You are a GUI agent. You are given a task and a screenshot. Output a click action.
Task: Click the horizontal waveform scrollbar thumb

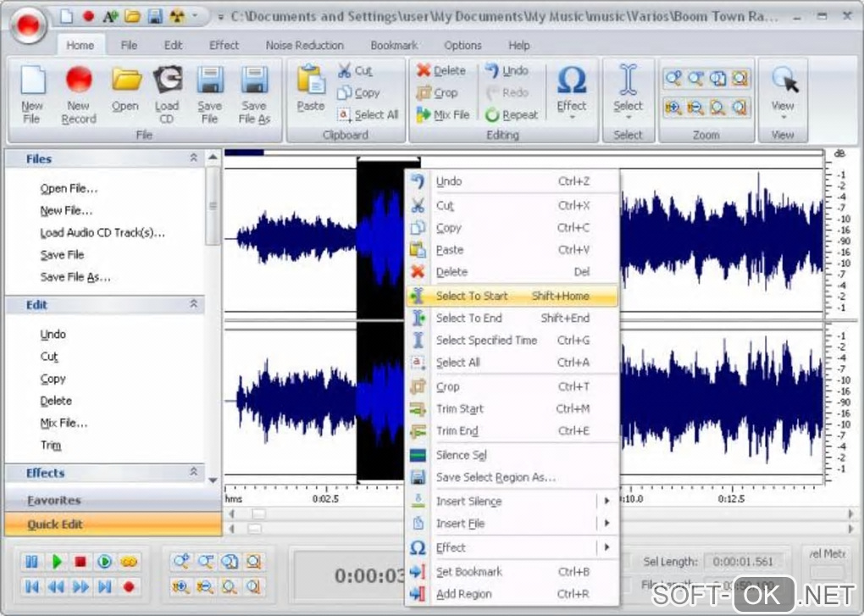[x=258, y=513]
